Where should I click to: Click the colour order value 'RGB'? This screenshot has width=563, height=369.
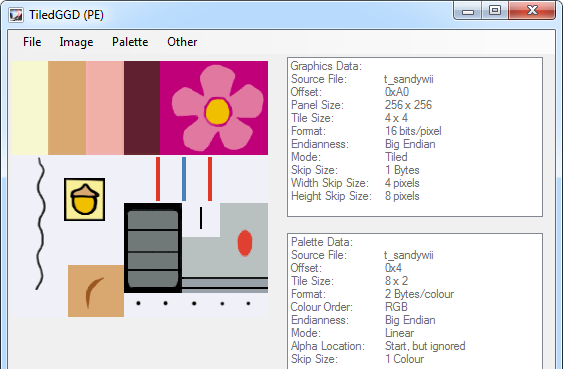396,307
